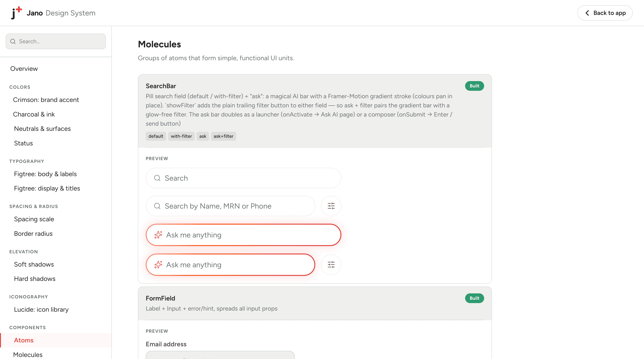The image size is (644, 359).
Task: Click the Built badge on SearchBar card
Action: 474,86
